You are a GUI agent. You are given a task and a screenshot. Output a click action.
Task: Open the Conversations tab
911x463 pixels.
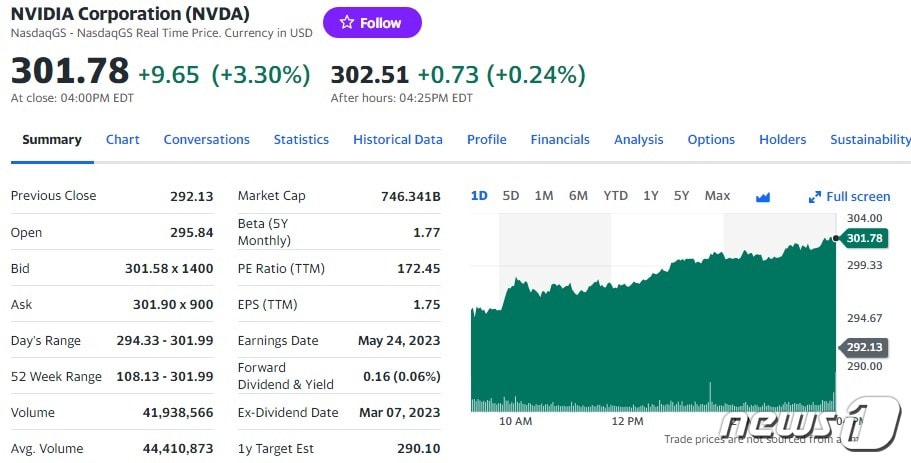pyautogui.click(x=206, y=140)
